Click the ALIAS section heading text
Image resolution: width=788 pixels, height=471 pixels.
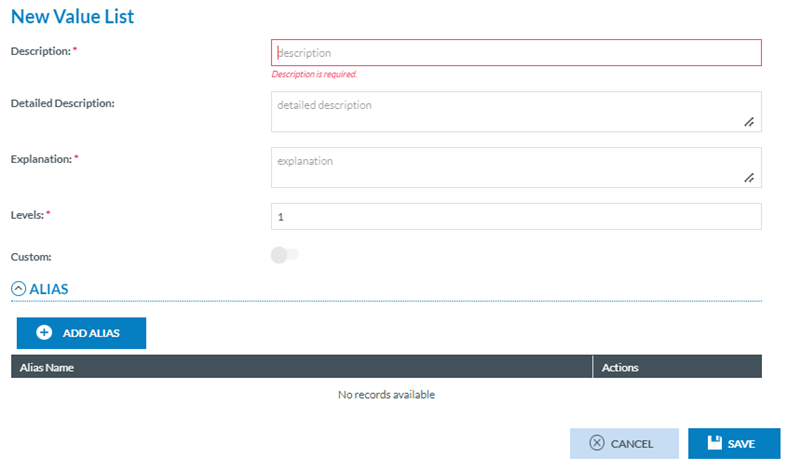49,289
